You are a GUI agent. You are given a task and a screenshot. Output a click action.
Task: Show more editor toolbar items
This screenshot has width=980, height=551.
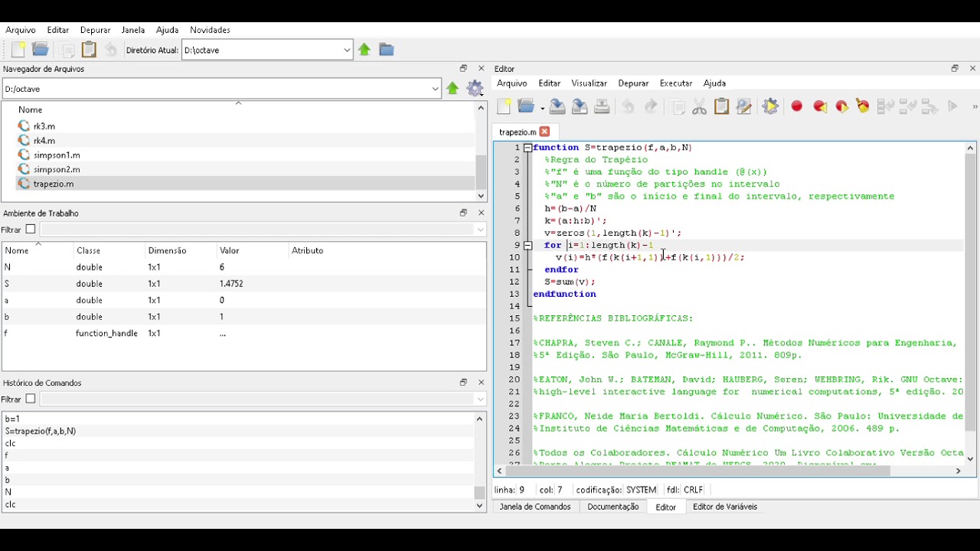[x=974, y=106]
